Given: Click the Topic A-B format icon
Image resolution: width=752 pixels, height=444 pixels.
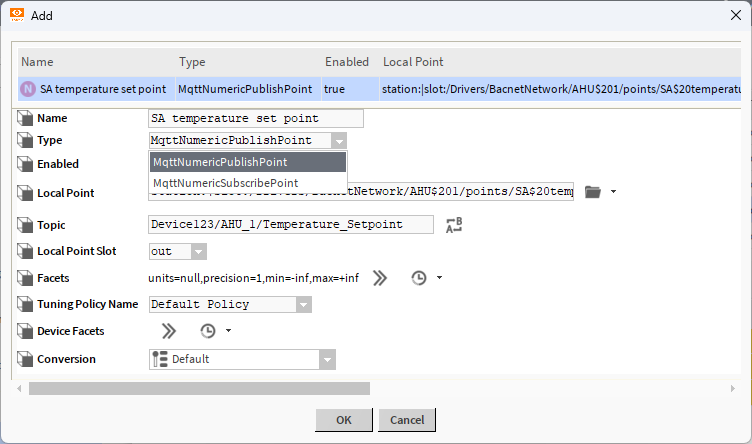Looking at the screenshot, I should (x=454, y=225).
